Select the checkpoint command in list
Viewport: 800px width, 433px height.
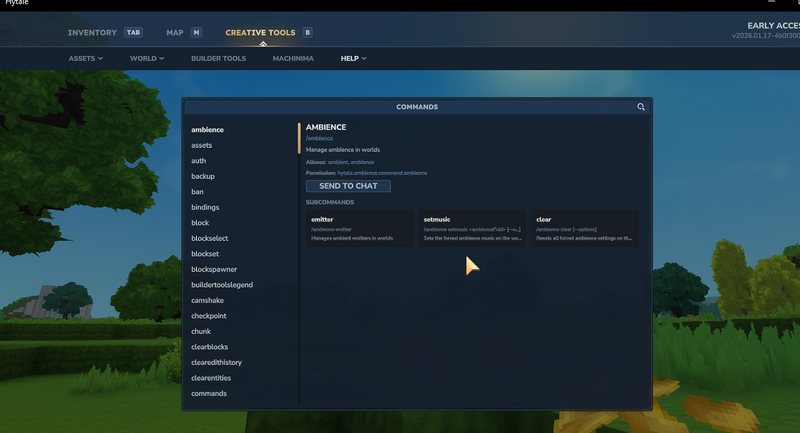(209, 316)
